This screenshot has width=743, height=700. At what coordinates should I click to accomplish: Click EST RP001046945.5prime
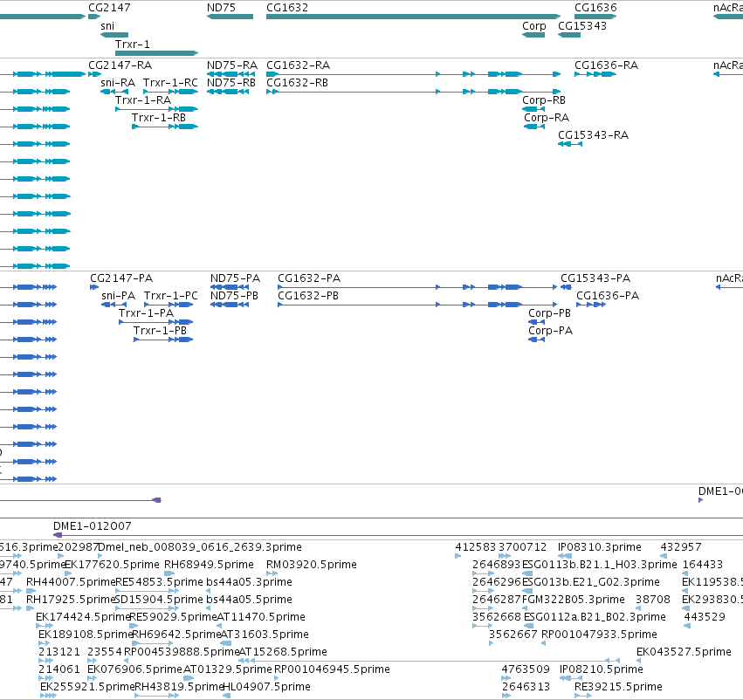pyautogui.click(x=332, y=669)
